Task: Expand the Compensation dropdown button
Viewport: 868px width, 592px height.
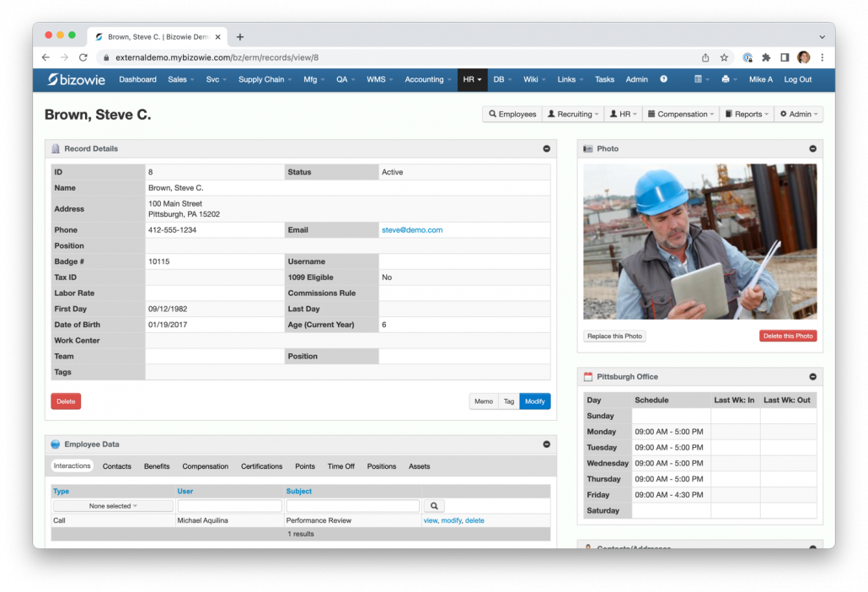Action: [679, 114]
